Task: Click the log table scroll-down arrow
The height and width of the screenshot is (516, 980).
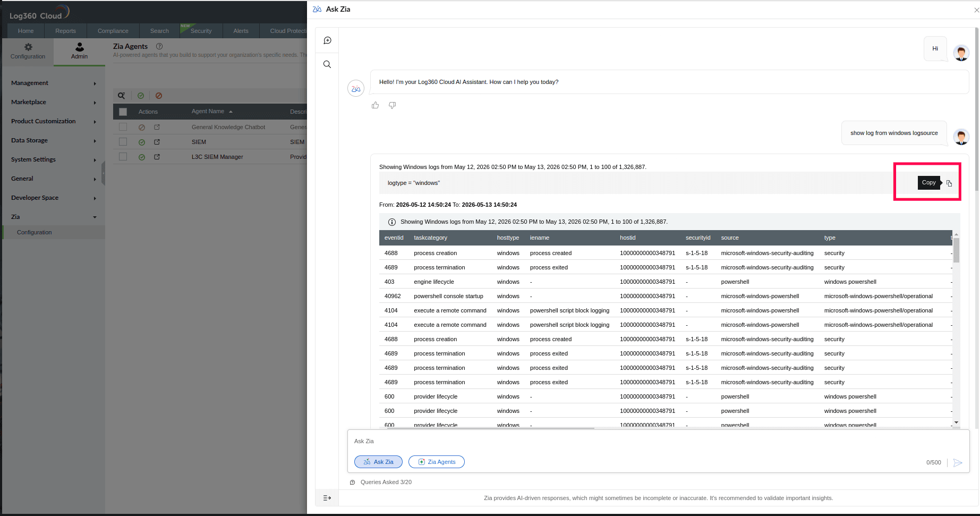Action: click(956, 422)
